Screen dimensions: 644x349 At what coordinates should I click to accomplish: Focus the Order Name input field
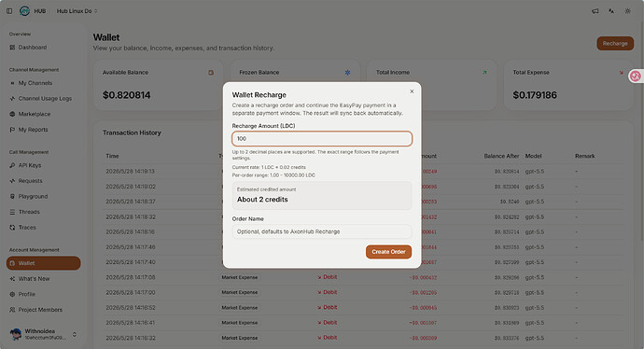point(322,231)
